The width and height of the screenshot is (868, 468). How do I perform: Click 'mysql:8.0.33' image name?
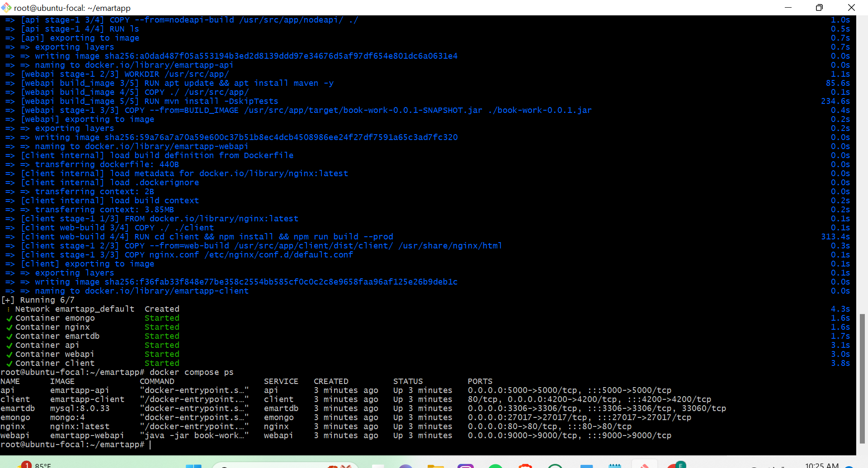[x=80, y=408]
